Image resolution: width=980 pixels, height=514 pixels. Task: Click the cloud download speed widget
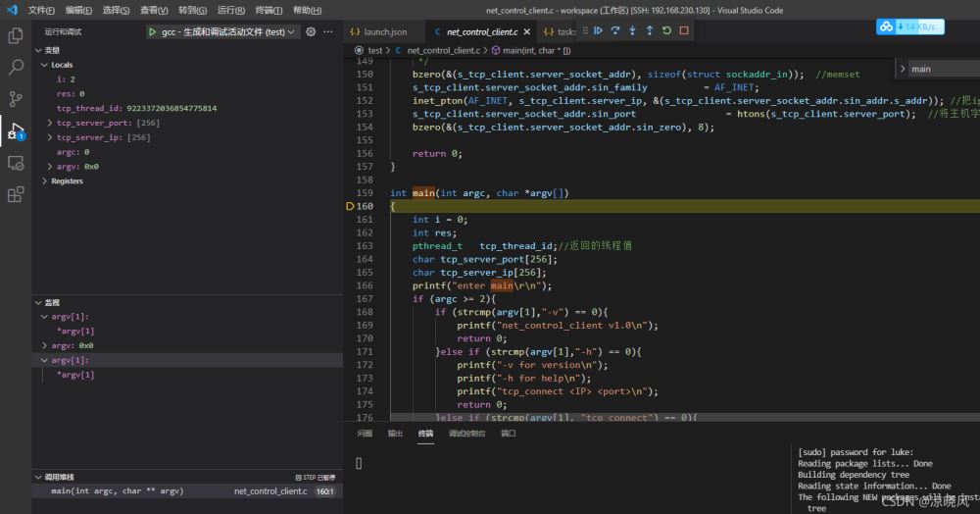910,26
